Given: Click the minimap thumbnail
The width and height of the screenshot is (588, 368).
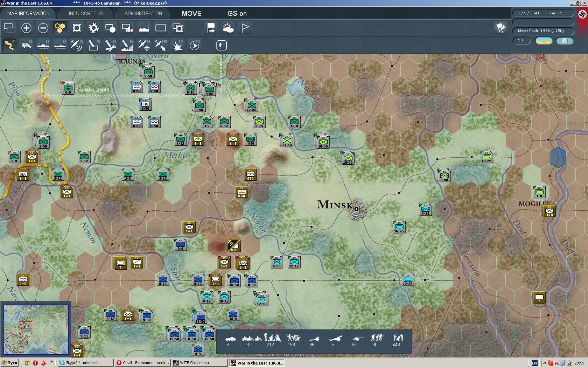Looking at the screenshot, I should 36,329.
